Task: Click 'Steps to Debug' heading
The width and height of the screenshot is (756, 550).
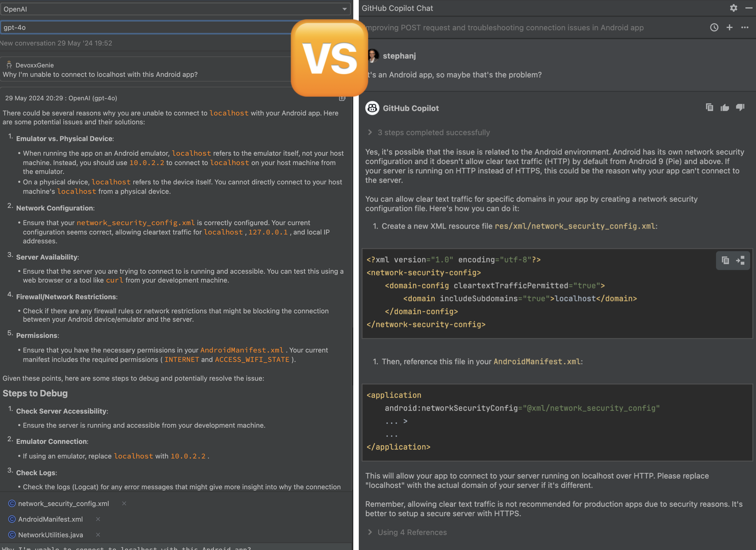Action: pos(35,393)
